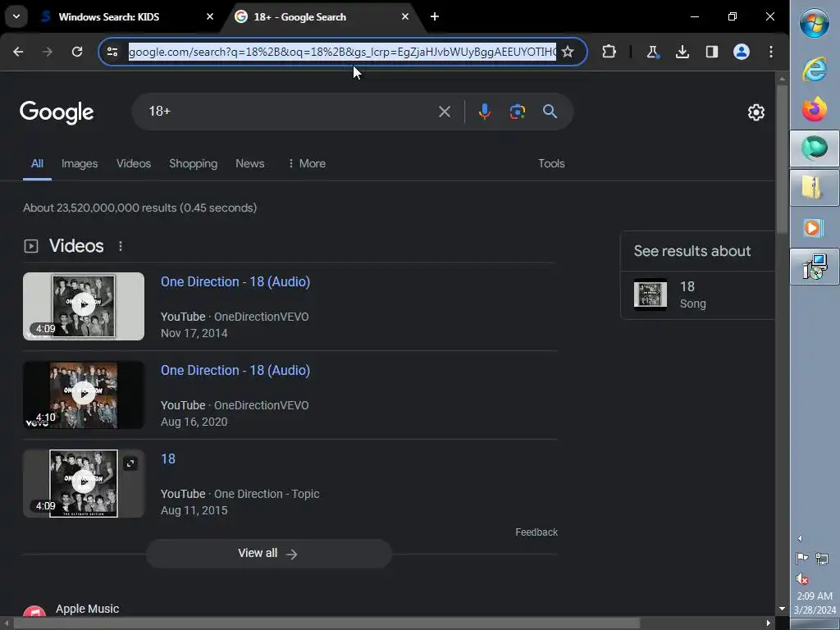Open the Tools search options

[551, 163]
